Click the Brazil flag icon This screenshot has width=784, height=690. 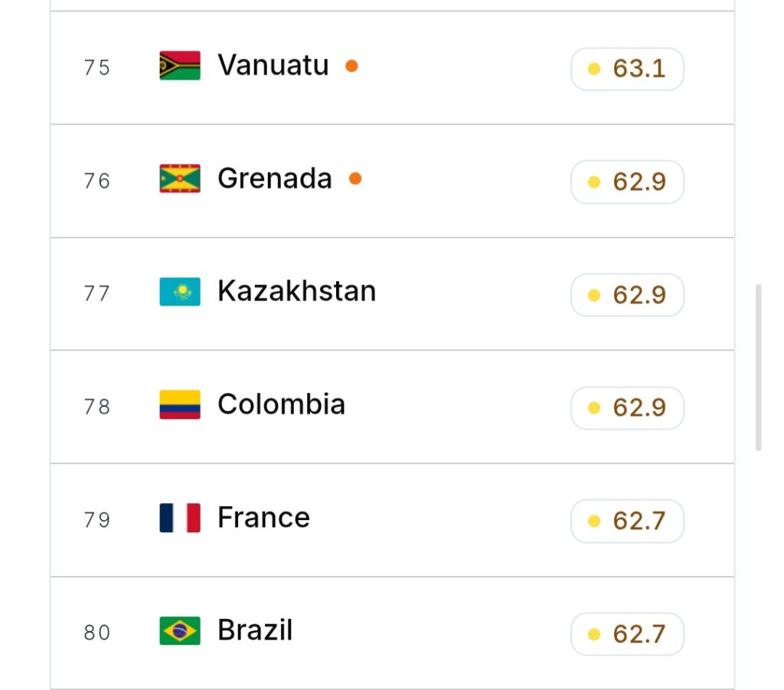(x=180, y=630)
